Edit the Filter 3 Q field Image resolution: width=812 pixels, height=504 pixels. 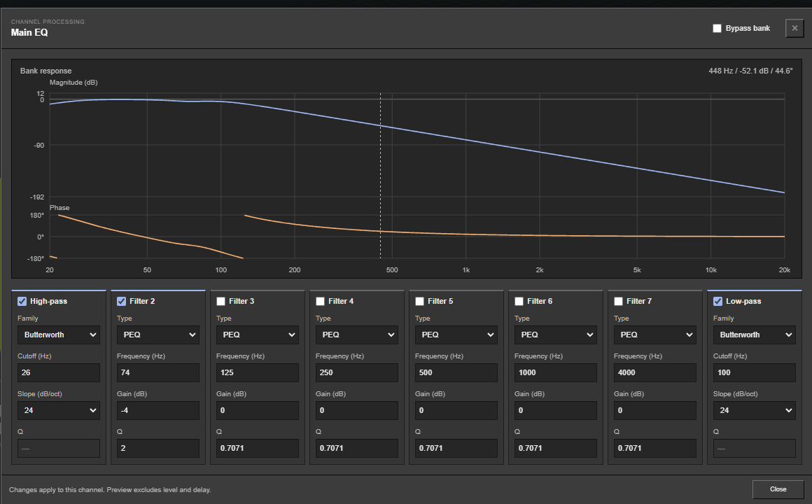click(258, 448)
